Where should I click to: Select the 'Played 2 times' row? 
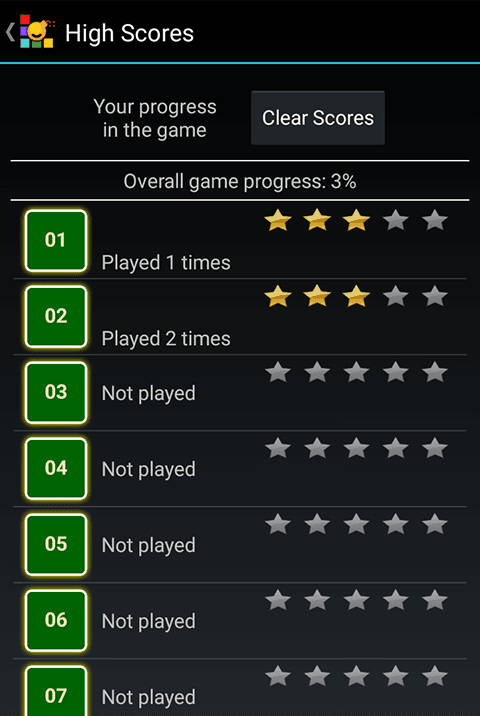pyautogui.click(x=240, y=316)
